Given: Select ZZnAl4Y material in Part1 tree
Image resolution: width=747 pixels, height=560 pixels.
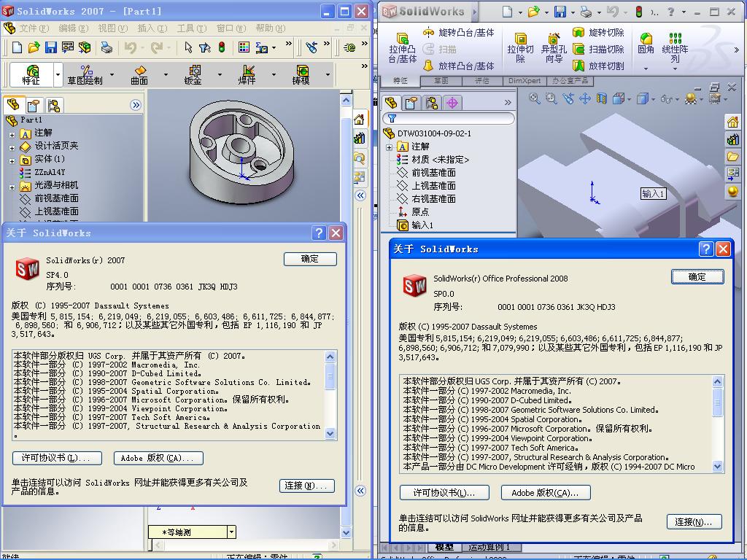Looking at the screenshot, I should click(x=50, y=172).
